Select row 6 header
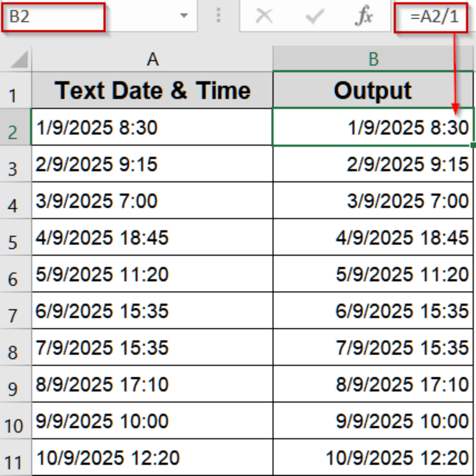Viewport: 476px width, 476px height. (15, 274)
